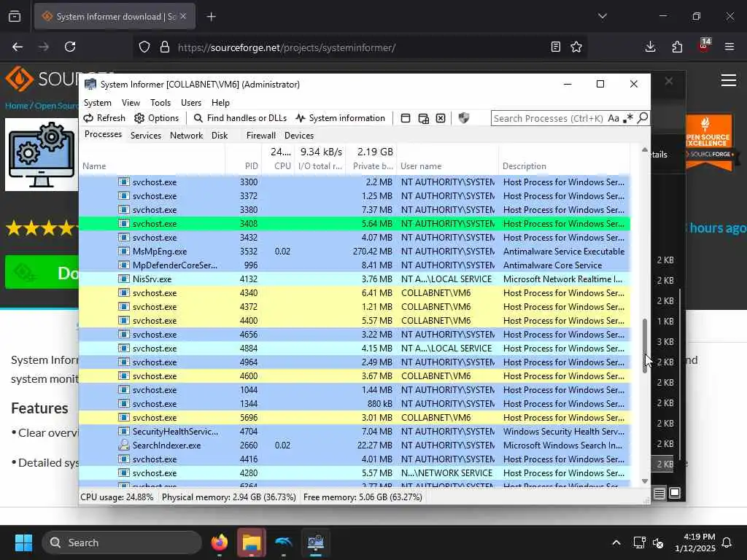Reload the Firefox page
This screenshot has width=747, height=560.
pyautogui.click(x=70, y=47)
